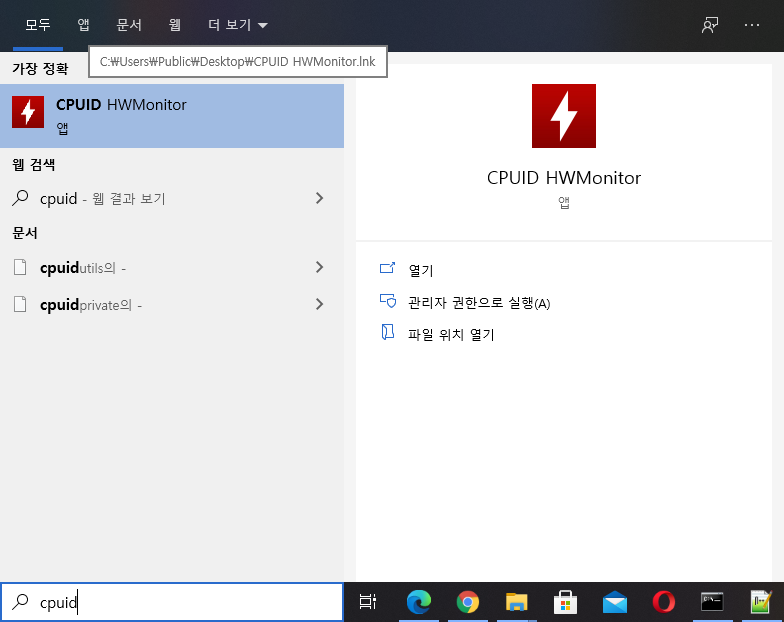Switch to the 웹 tab
The height and width of the screenshot is (622, 784).
(x=174, y=25)
